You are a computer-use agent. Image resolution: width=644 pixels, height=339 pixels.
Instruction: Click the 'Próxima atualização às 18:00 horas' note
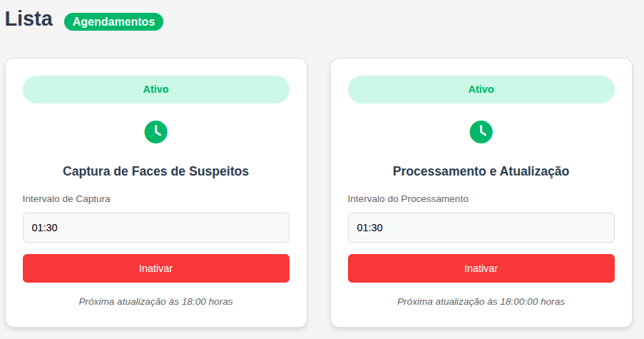155,301
